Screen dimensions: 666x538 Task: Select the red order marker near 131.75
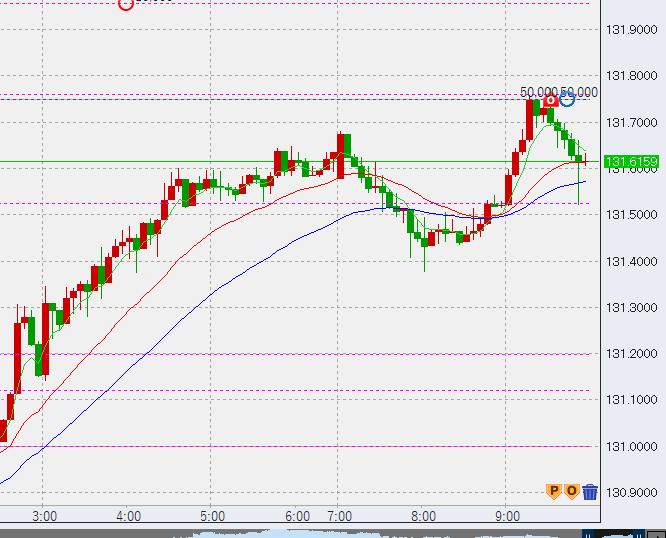click(x=550, y=100)
